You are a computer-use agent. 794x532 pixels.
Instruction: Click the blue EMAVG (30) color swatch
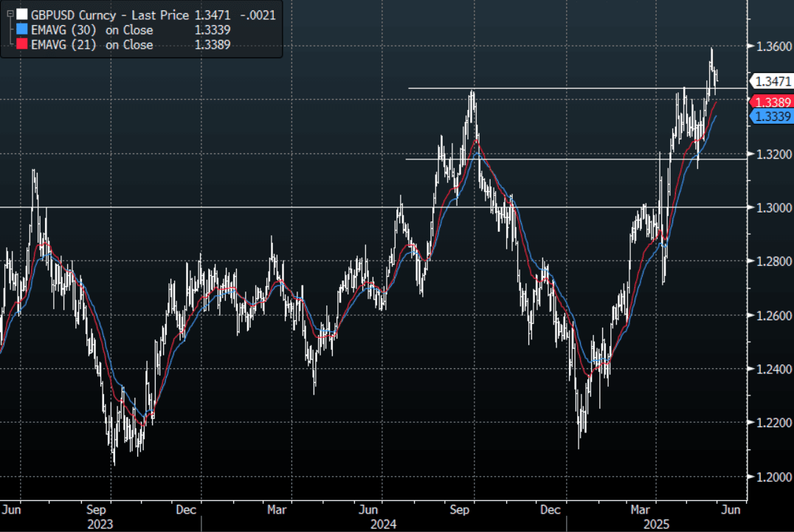point(22,30)
